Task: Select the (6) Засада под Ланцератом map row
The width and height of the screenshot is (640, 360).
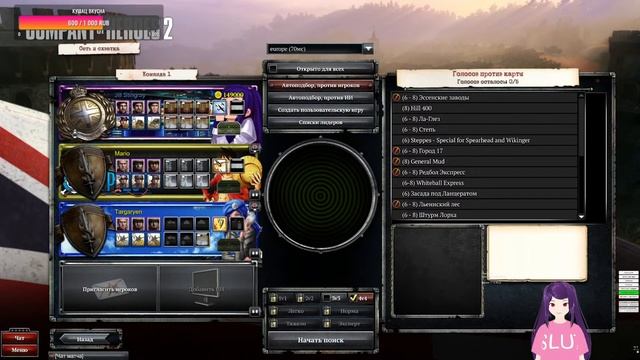Action: tap(484, 193)
